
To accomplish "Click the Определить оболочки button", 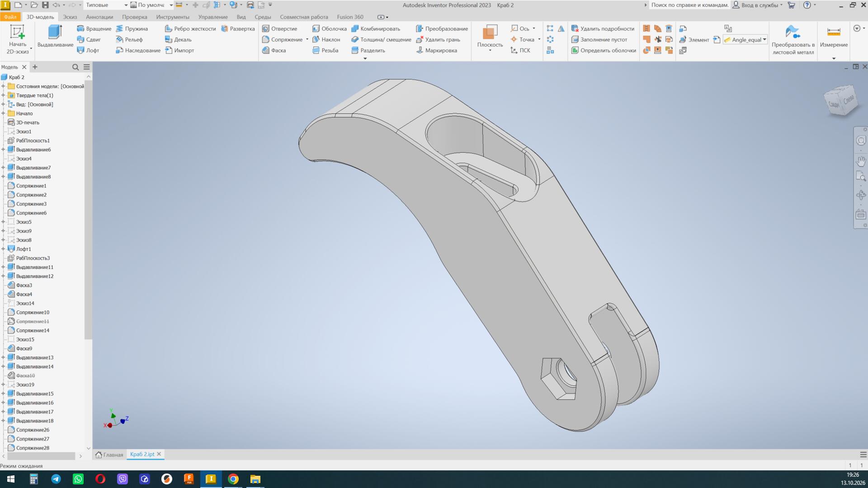I will tap(604, 50).
